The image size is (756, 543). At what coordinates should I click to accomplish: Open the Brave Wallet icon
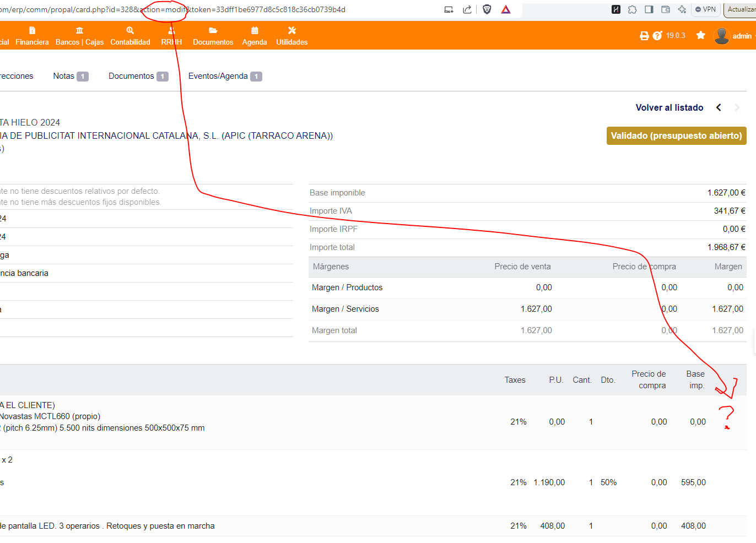[665, 9]
